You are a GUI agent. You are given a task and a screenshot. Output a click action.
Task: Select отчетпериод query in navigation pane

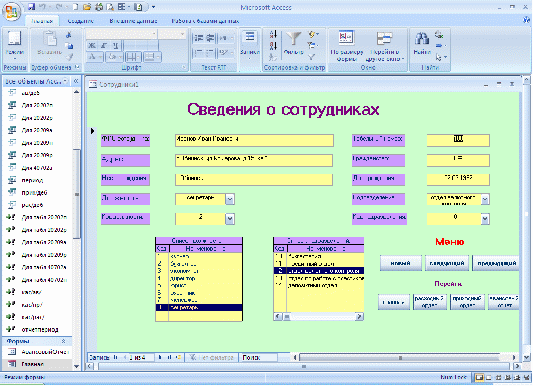coord(39,330)
